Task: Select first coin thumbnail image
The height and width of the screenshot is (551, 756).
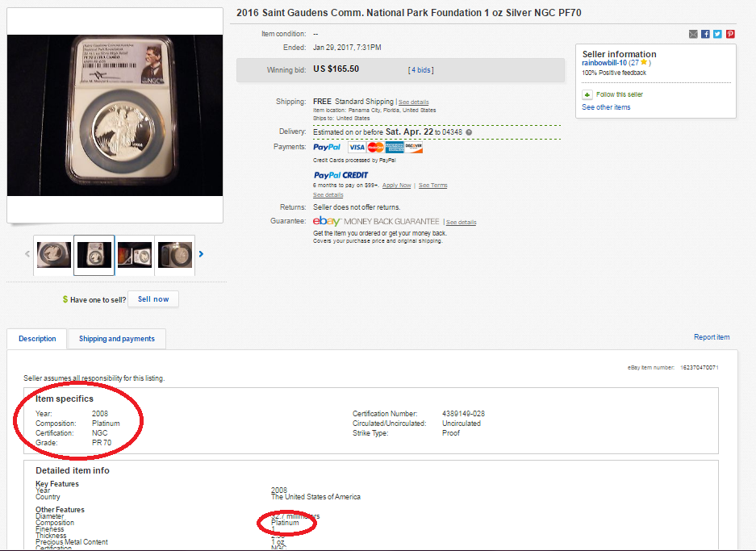Action: (x=54, y=255)
